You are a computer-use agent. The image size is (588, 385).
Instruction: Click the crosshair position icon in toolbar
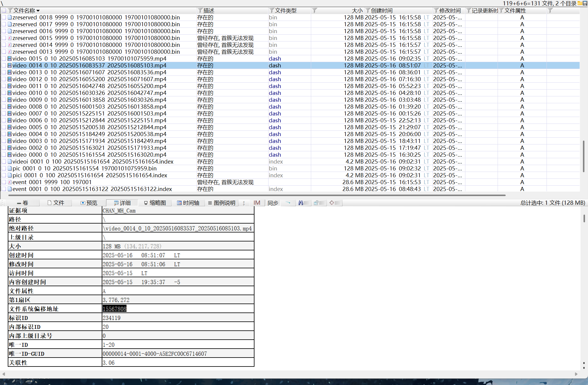[x=331, y=203]
